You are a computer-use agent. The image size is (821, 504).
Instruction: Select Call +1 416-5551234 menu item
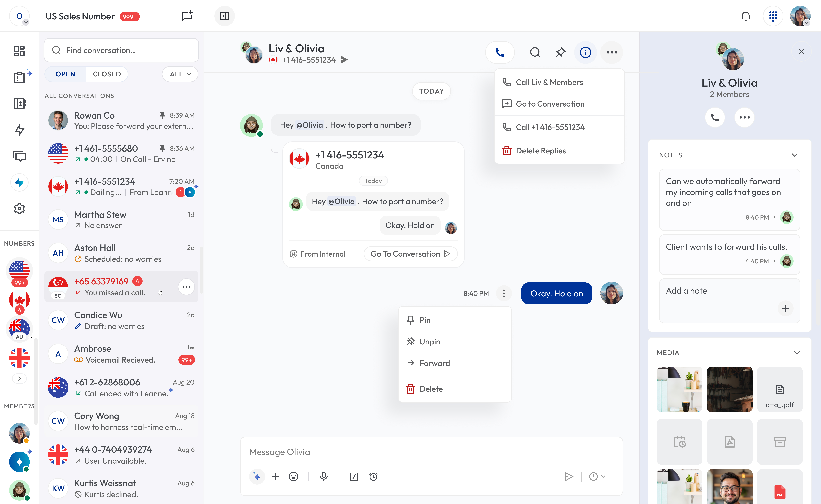point(559,127)
